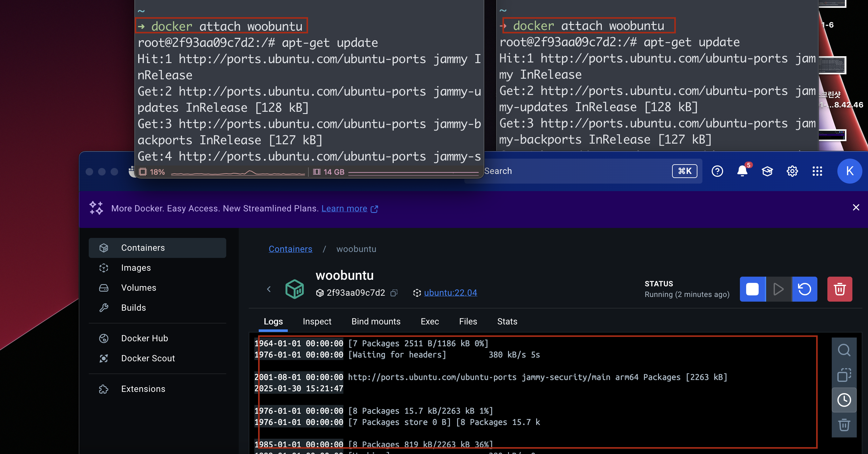Viewport: 868px width, 454px height.
Task: Click the jammy-security/main arm64 Packages log line
Action: 537,377
